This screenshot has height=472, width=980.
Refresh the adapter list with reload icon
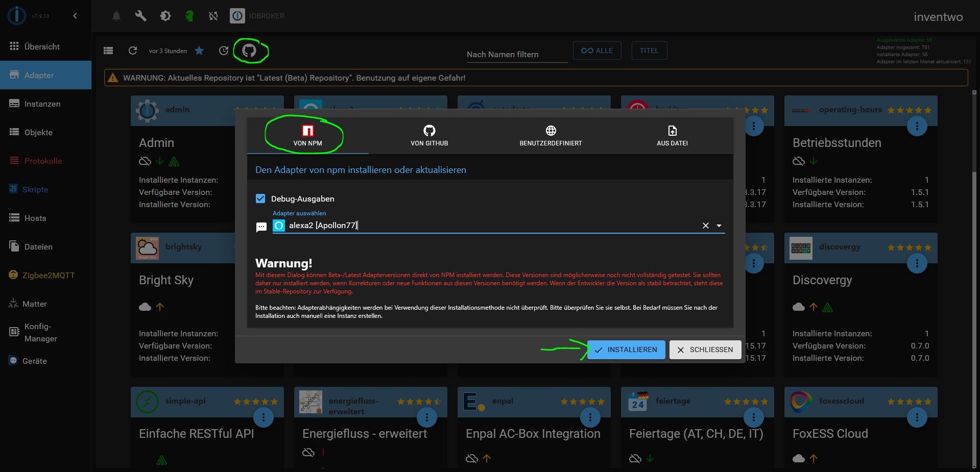[x=133, y=51]
